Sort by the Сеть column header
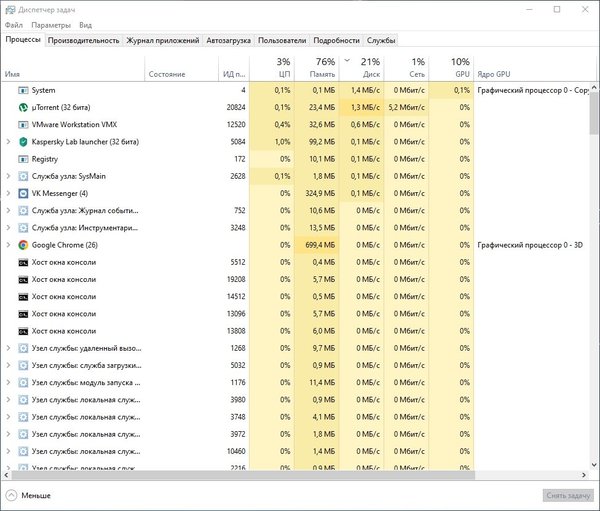This screenshot has height=511, width=600. [x=406, y=68]
